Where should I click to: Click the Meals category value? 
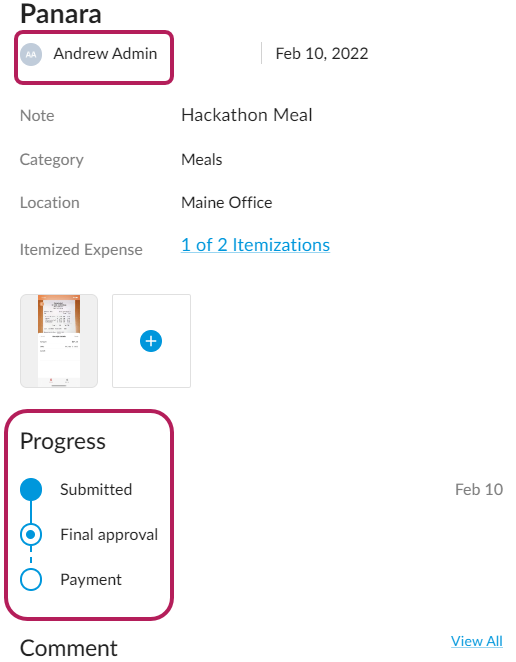pyautogui.click(x=201, y=160)
